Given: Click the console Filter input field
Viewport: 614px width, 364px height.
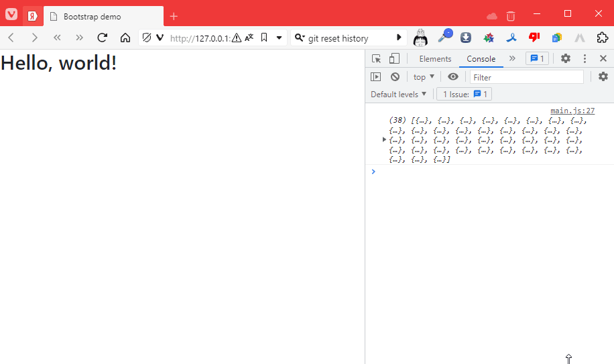Looking at the screenshot, I should click(526, 77).
